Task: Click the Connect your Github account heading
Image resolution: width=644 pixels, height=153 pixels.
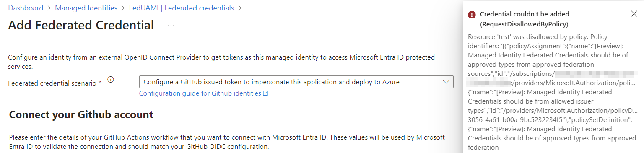Action: (81, 114)
